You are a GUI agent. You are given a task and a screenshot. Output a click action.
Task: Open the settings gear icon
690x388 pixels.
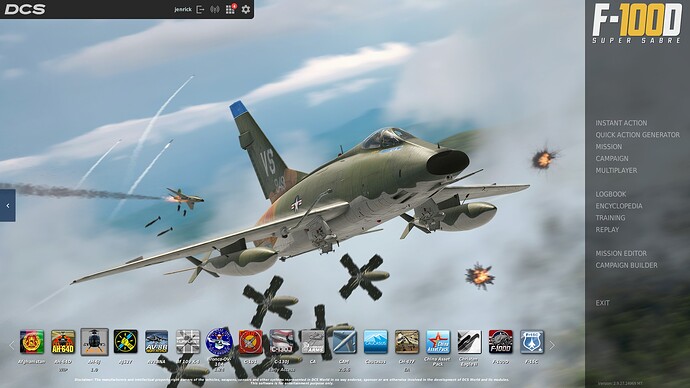click(246, 9)
